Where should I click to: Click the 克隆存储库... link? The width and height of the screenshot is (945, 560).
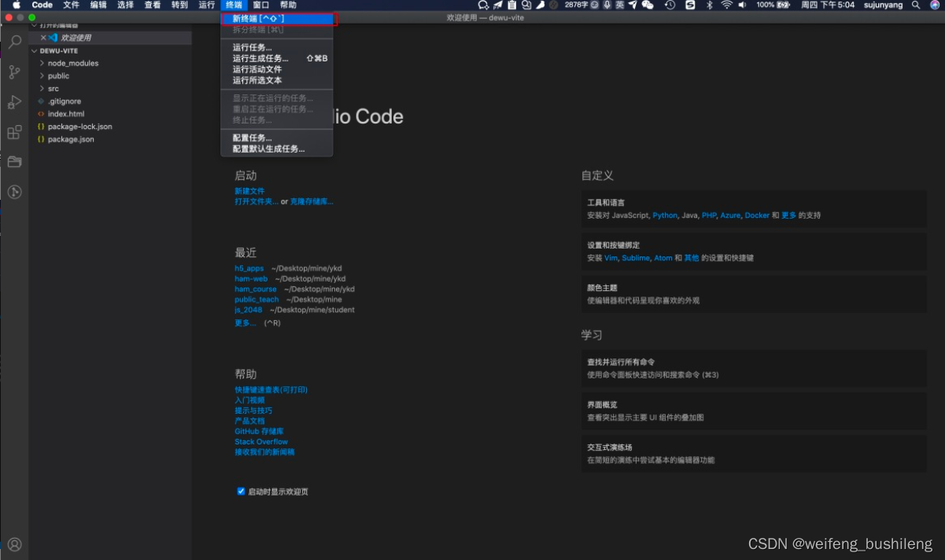click(x=312, y=201)
